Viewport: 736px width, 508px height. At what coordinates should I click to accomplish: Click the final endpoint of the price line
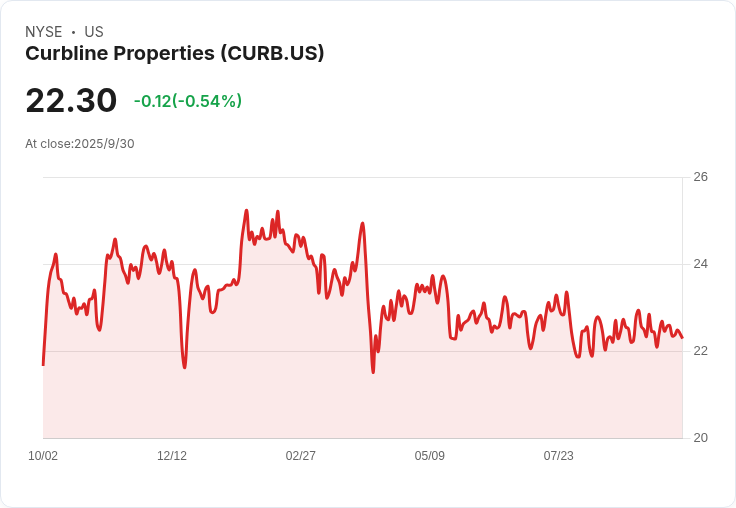coord(682,337)
